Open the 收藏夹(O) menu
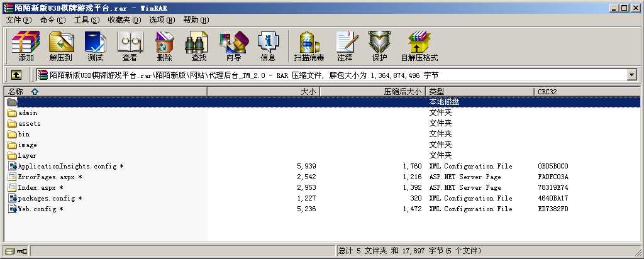This screenshot has height=259, width=644. (125, 20)
